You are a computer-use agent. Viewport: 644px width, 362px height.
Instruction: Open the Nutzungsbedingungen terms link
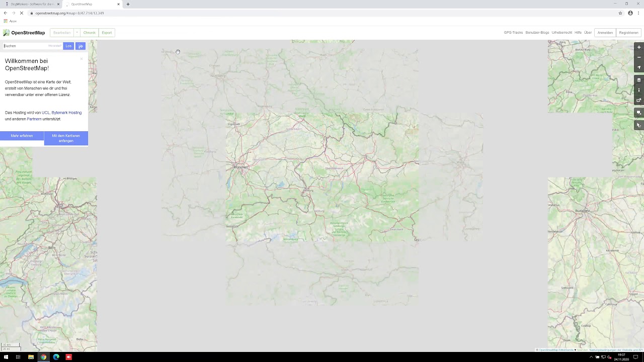pos(616,350)
